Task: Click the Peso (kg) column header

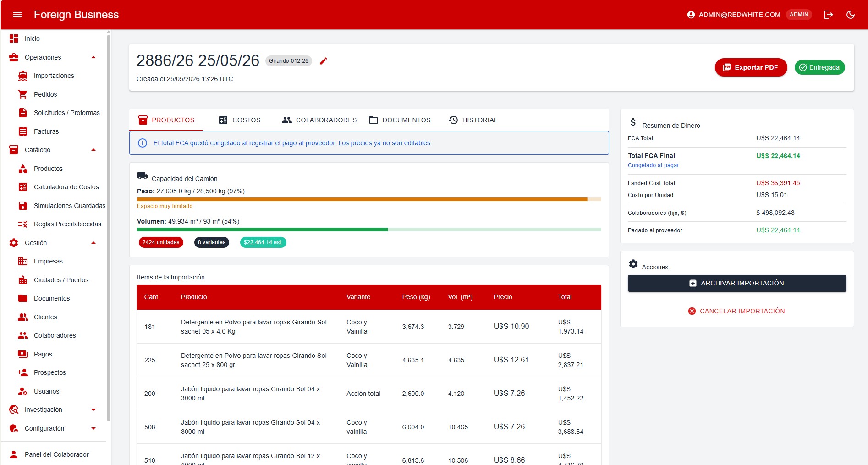Action: coord(416,297)
